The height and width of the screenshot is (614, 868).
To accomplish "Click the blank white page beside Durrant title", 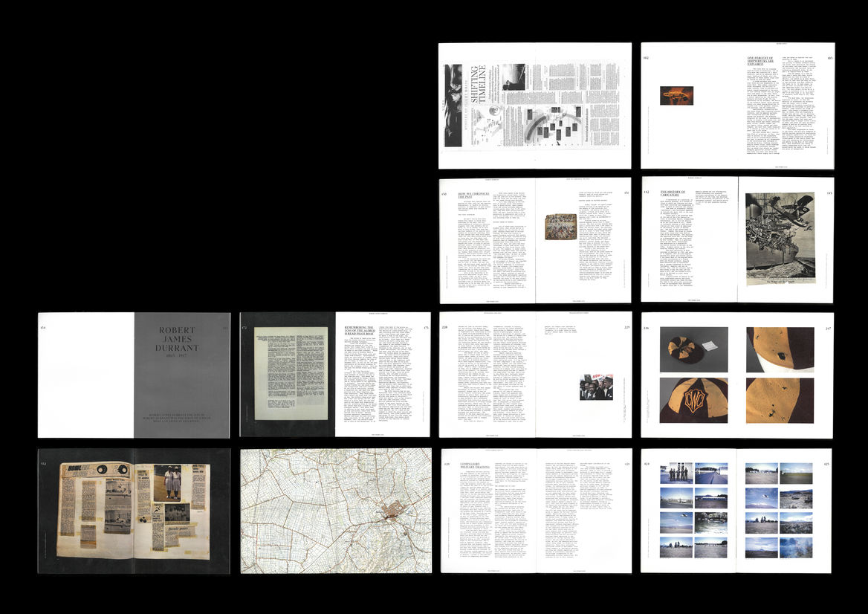I will [86, 375].
